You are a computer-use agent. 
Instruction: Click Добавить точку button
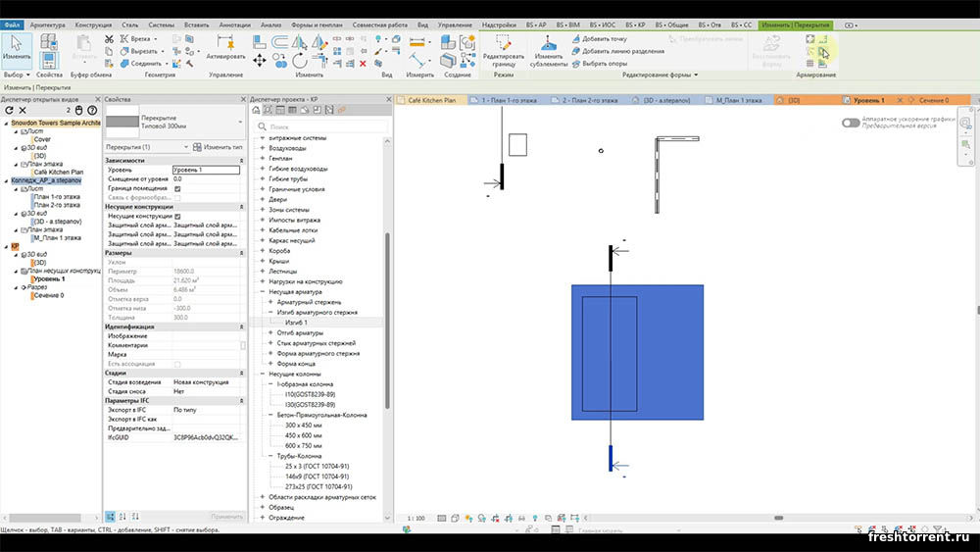[x=598, y=39]
